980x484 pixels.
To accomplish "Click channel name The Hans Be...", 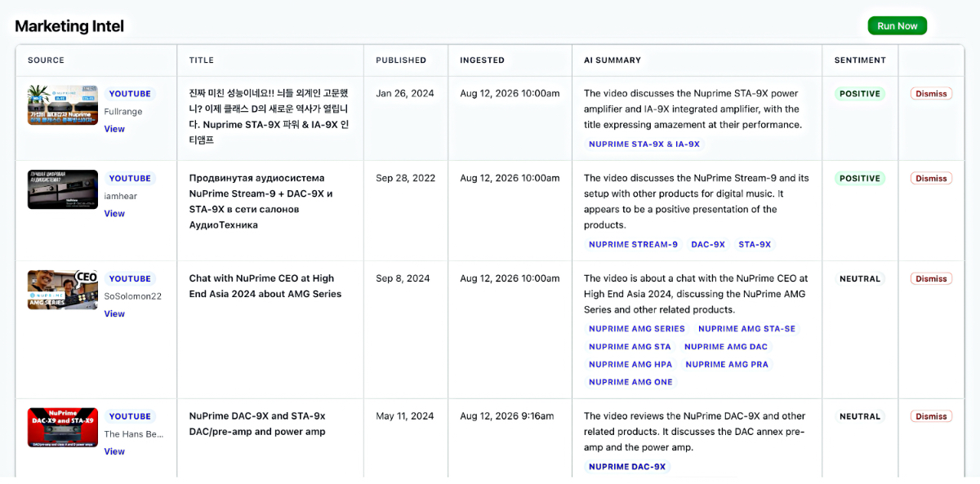I will point(135,435).
